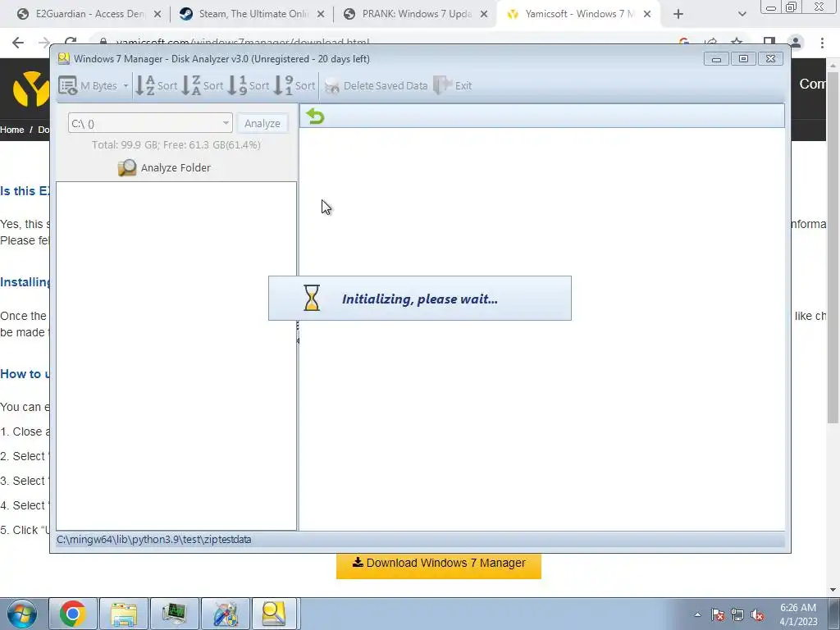Click the Analyze button
This screenshot has height=630, width=840.
coord(262,123)
